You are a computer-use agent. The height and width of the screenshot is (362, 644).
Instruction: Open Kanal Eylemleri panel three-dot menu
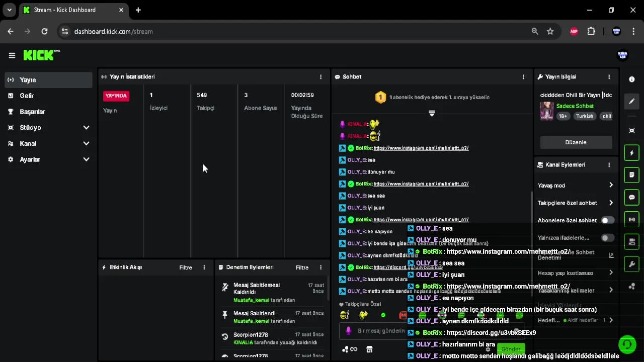click(609, 164)
